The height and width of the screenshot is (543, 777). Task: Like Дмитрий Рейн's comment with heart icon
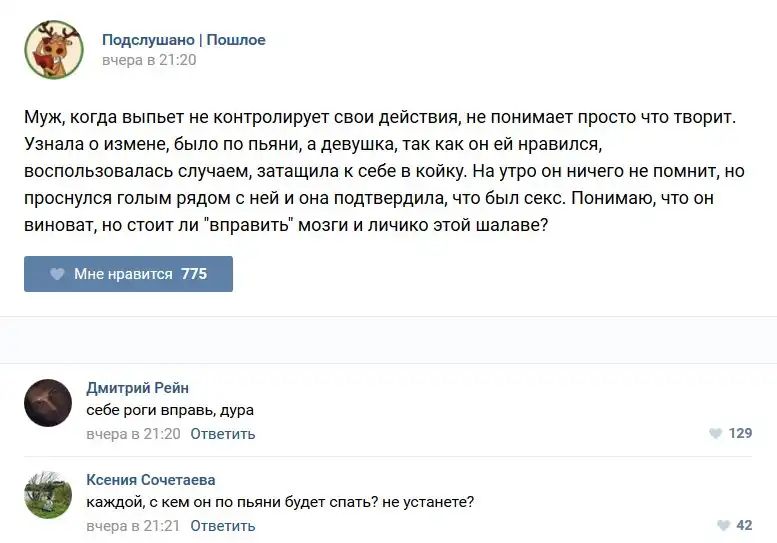[x=715, y=434]
